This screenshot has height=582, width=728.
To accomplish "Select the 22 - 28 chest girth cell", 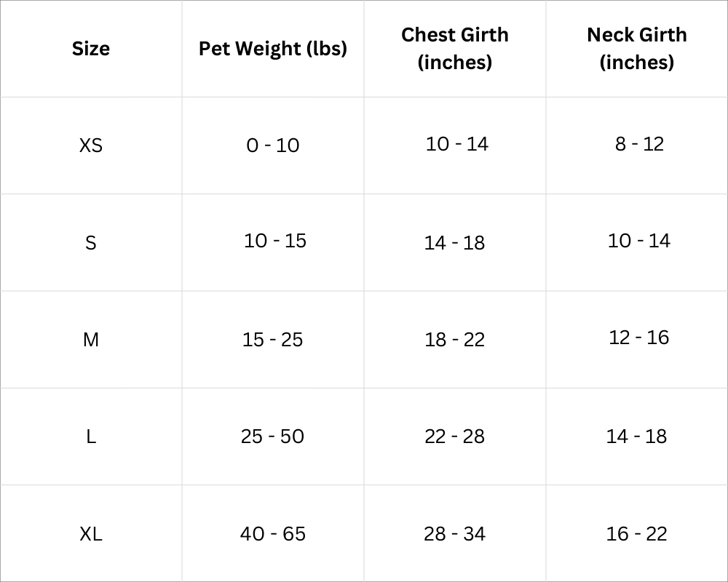I will 455,436.
